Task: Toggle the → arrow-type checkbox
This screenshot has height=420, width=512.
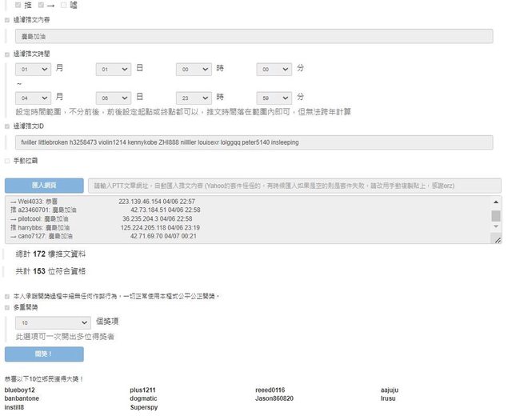Action: pos(42,4)
